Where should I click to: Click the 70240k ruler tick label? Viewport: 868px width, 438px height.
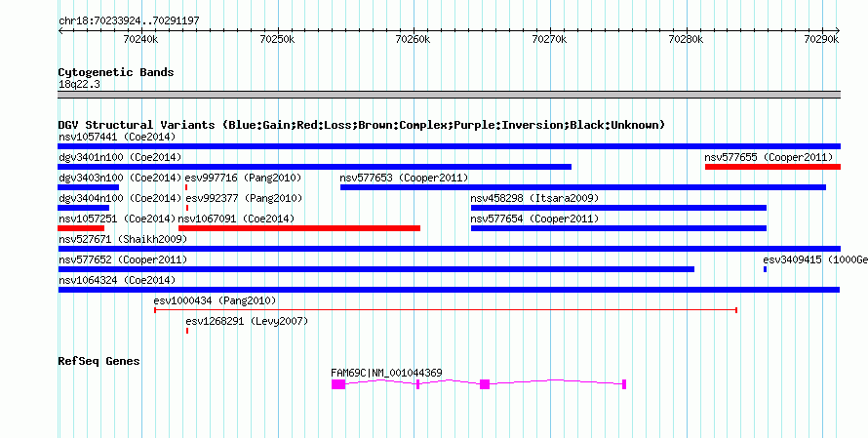point(140,39)
